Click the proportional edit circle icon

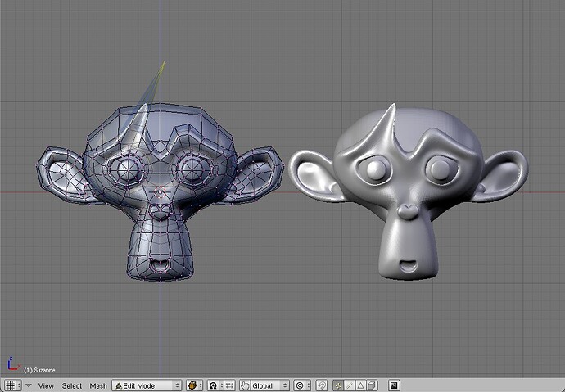(x=300, y=385)
